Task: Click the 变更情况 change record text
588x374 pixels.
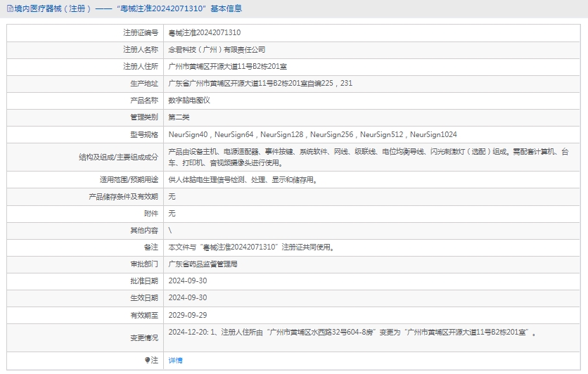Action: click(355, 332)
